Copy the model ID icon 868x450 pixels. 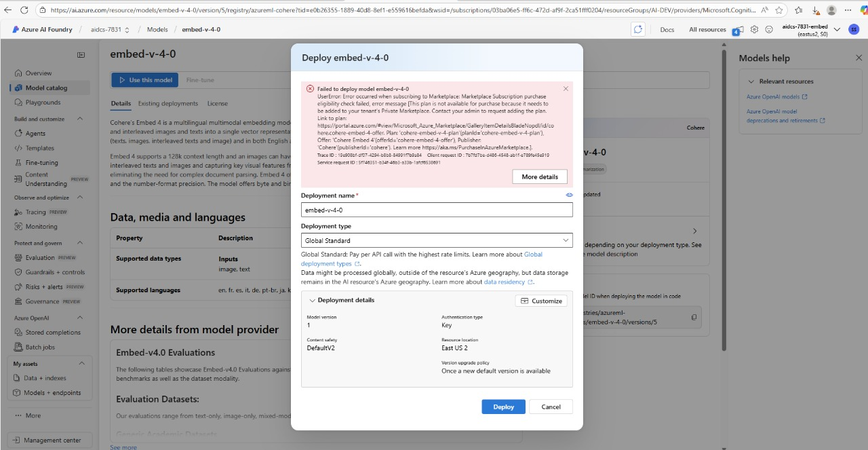coord(694,317)
